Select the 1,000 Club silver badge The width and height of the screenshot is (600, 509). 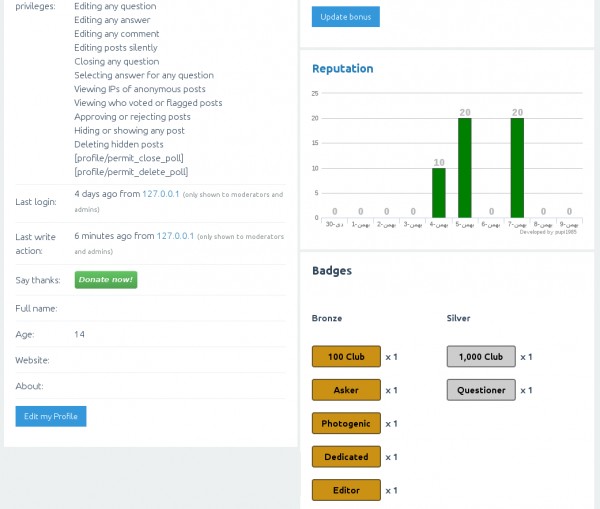(481, 356)
